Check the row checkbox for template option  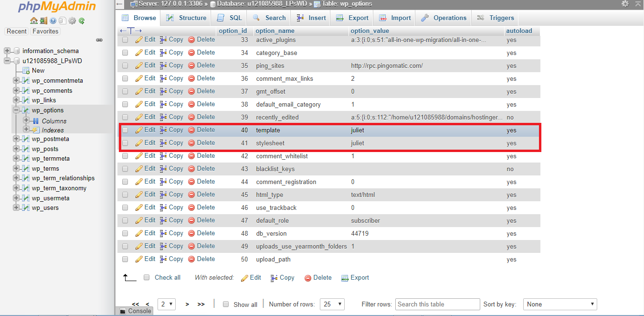click(x=125, y=130)
